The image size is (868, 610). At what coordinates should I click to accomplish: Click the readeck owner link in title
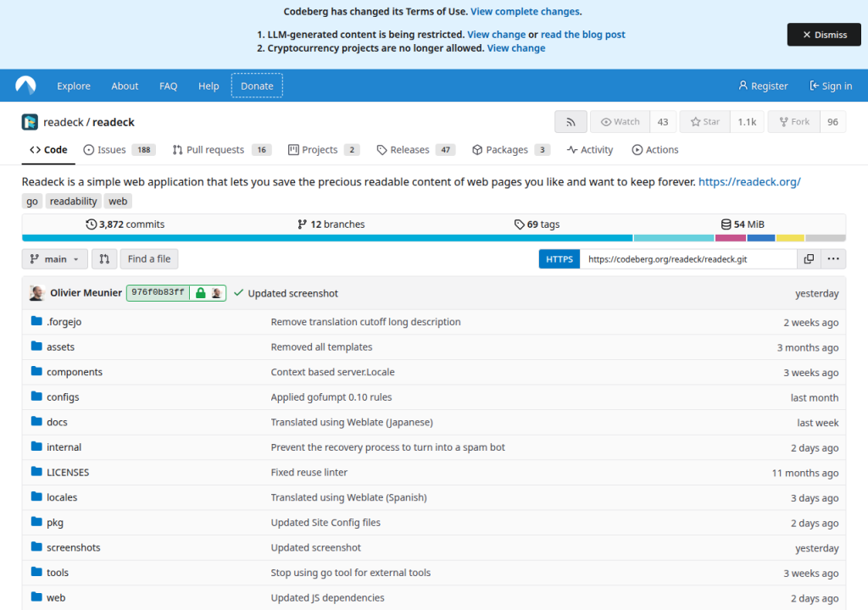click(63, 122)
